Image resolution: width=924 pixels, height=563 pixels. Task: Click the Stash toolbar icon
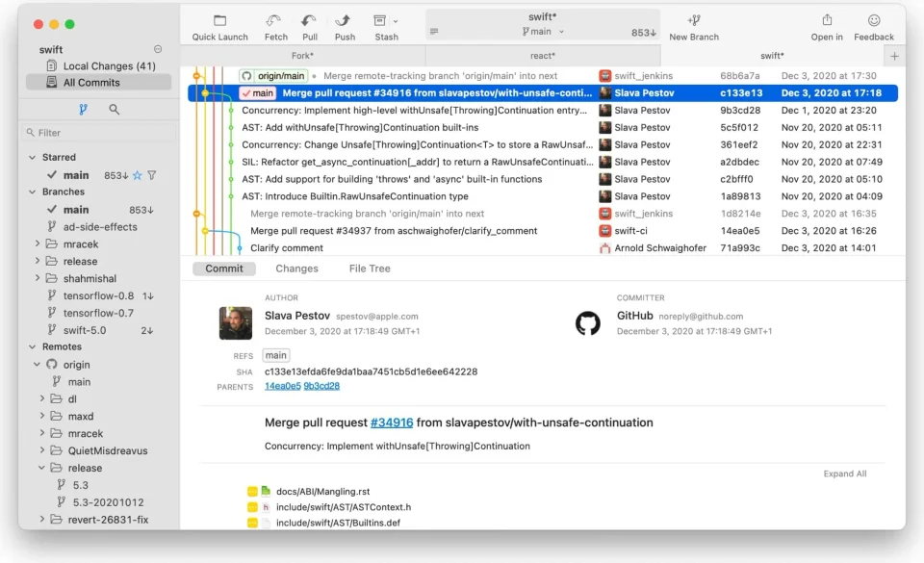pyautogui.click(x=379, y=21)
